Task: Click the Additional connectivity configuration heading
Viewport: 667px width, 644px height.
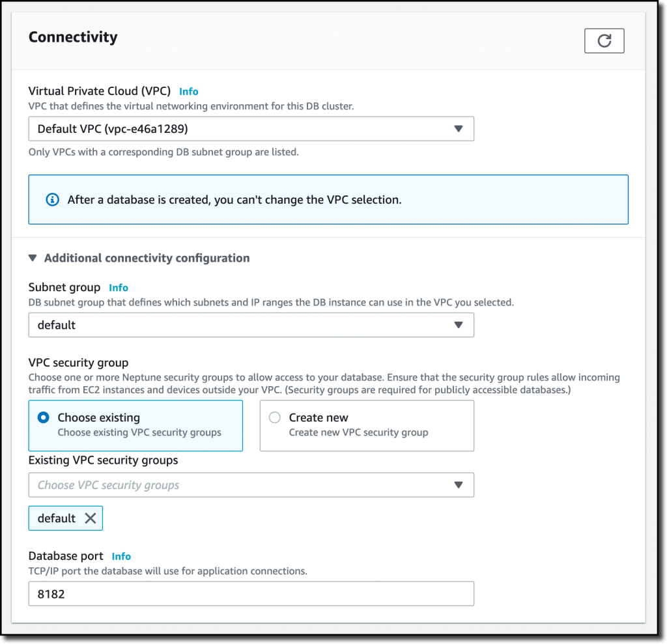Action: [x=147, y=258]
